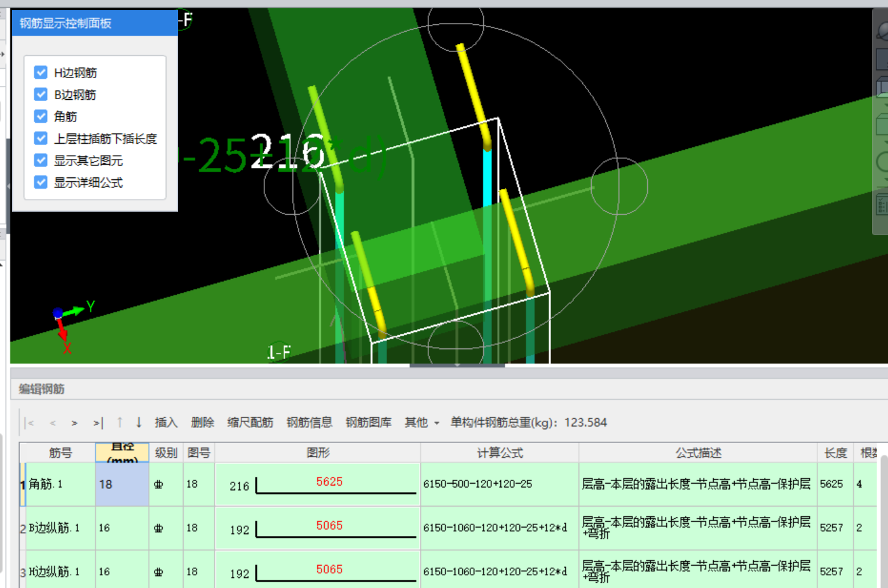Uncheck the 角筋 checkbox

(x=41, y=116)
